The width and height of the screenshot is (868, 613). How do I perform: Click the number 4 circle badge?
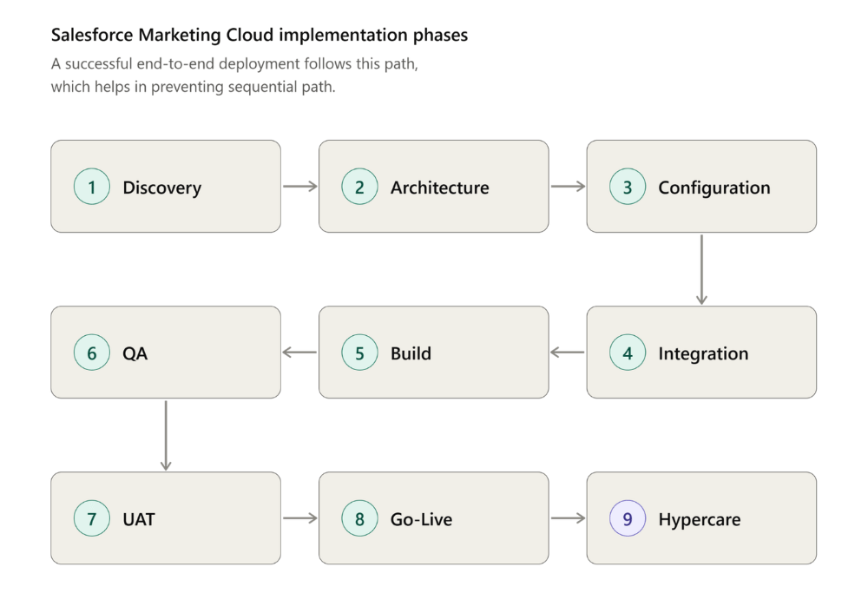pos(628,353)
